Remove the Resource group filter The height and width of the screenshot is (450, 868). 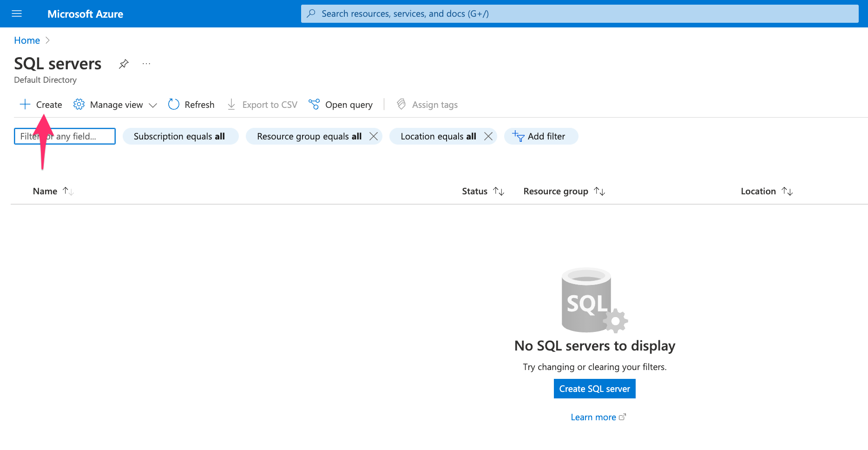click(373, 136)
